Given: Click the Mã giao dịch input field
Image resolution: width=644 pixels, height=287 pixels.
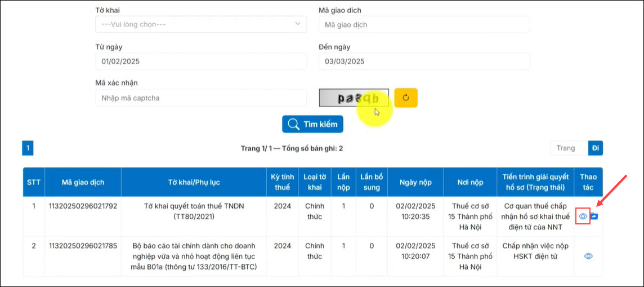Looking at the screenshot, I should pos(424,25).
